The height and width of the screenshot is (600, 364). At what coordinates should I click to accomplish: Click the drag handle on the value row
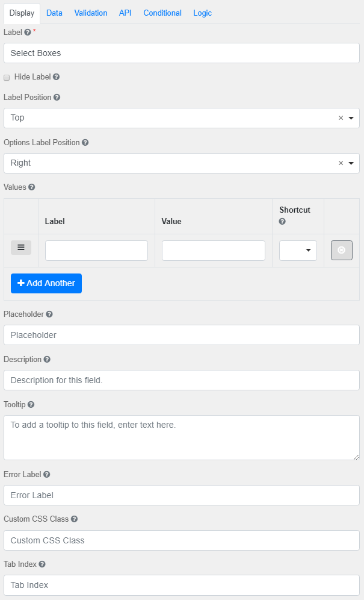pos(20,247)
